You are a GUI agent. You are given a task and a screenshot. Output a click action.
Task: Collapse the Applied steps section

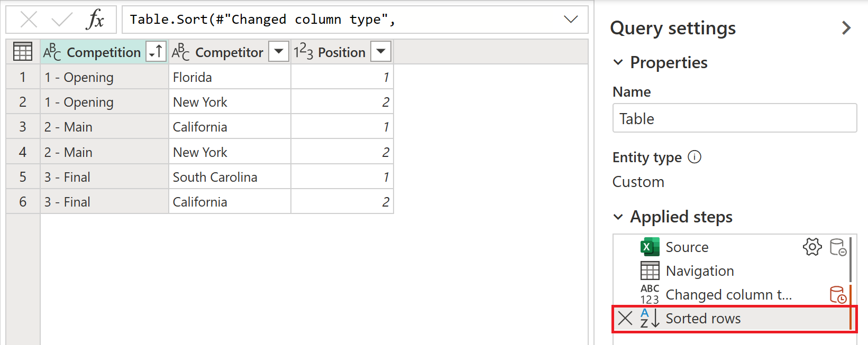[618, 217]
